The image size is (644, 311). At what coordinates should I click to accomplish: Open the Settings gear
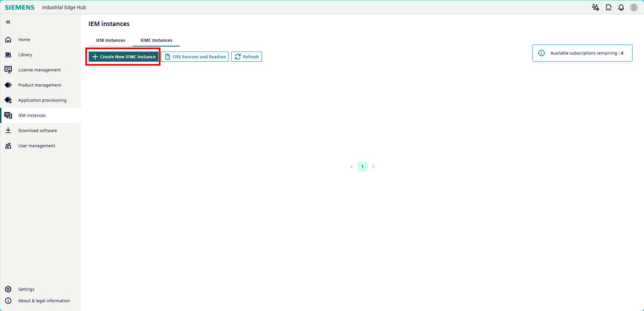click(8, 289)
